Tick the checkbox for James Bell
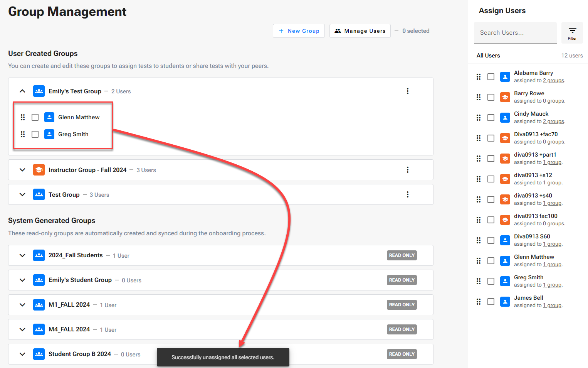The image size is (588, 368). click(491, 302)
